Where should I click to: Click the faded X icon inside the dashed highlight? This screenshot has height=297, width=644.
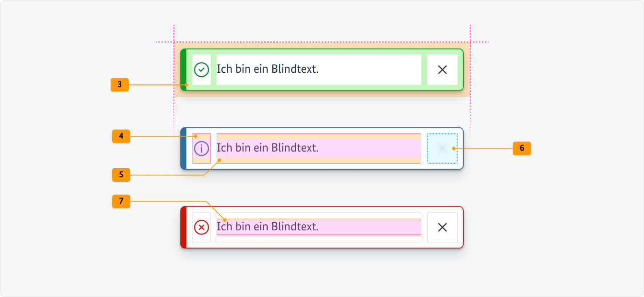click(441, 148)
